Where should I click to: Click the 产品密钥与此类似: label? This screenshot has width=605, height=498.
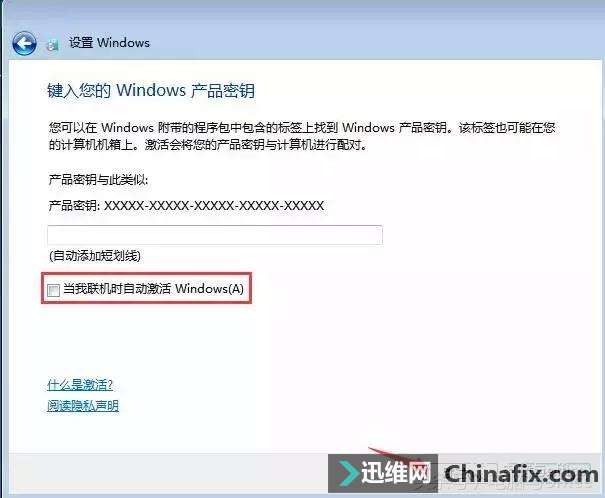pyautogui.click(x=98, y=180)
